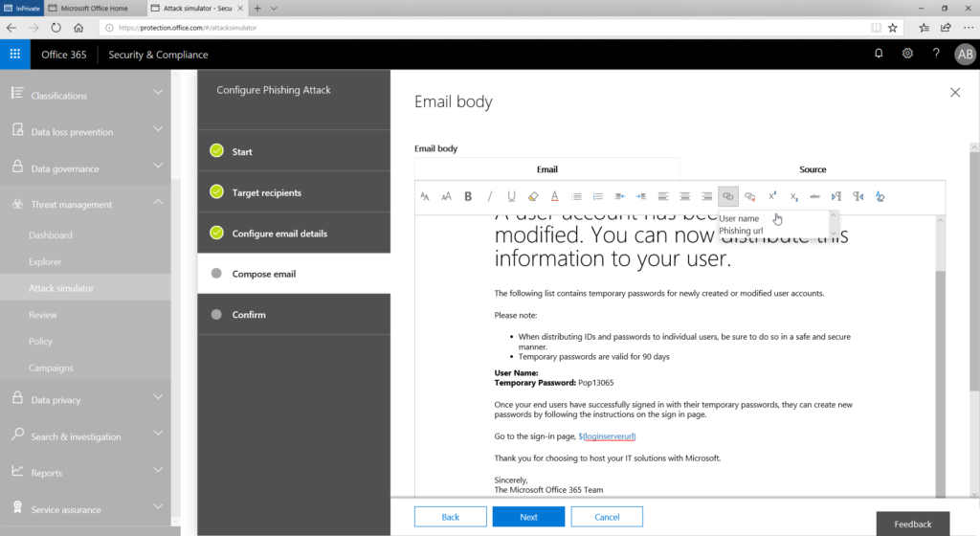Click the insert link toolbar button
Viewport: 980px width, 536px height.
[x=728, y=196]
